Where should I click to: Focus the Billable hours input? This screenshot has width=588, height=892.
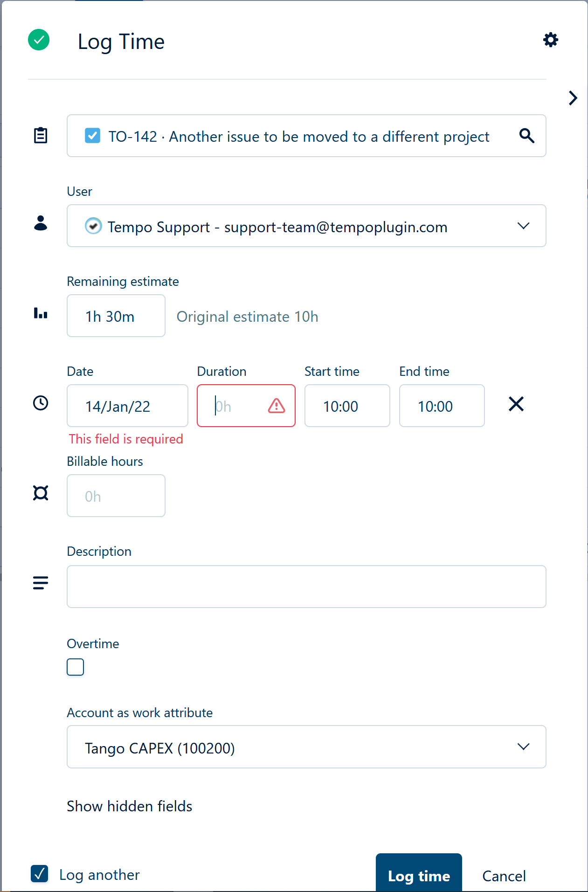(x=116, y=496)
